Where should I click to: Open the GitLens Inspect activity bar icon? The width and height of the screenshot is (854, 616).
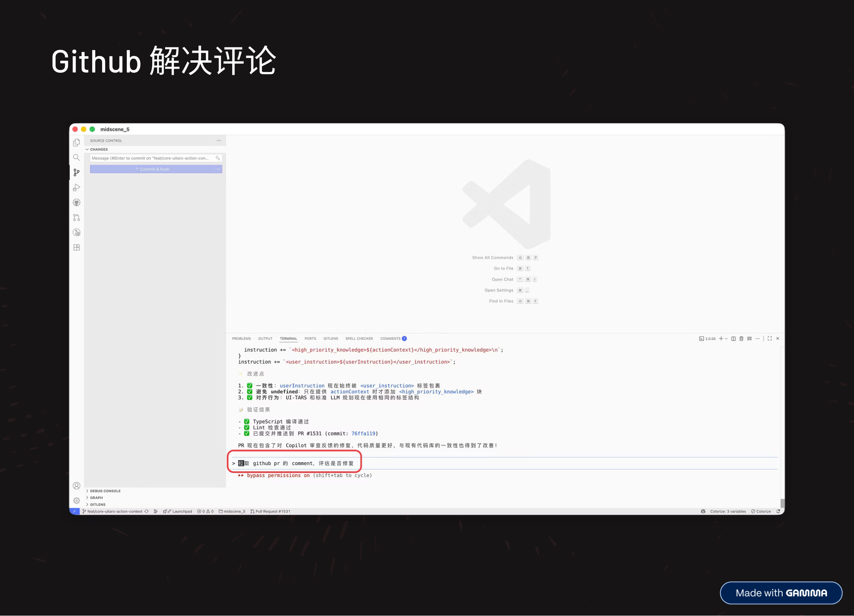tap(77, 233)
